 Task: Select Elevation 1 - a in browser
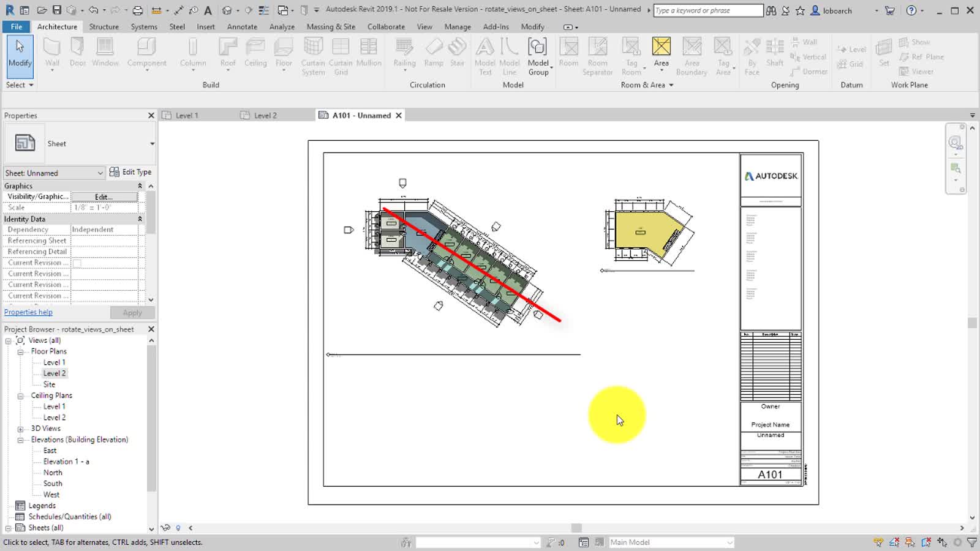click(66, 462)
